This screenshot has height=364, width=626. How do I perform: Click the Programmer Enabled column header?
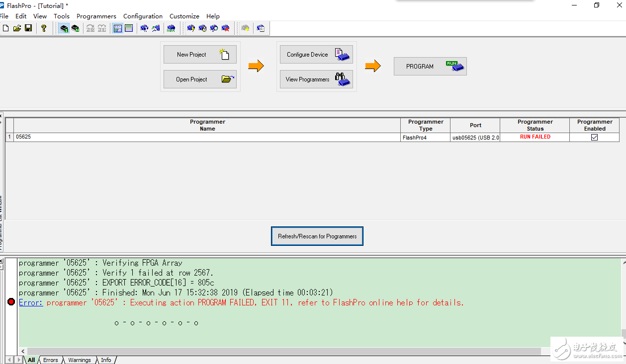[595, 125]
